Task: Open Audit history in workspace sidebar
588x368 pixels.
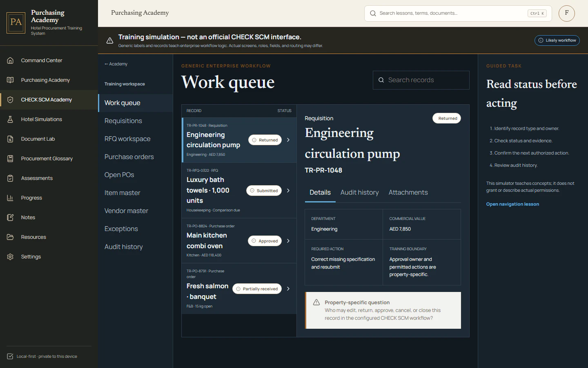Action: [136, 247]
